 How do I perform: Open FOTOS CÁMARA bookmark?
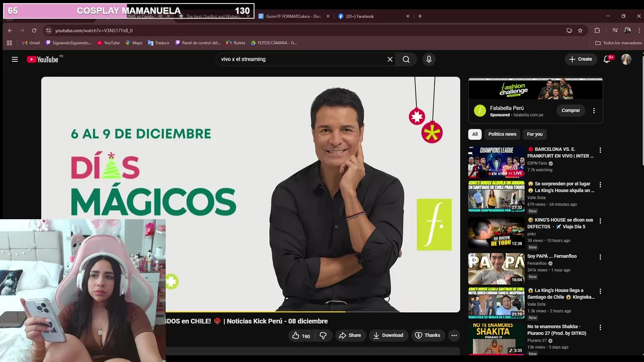[x=274, y=43]
